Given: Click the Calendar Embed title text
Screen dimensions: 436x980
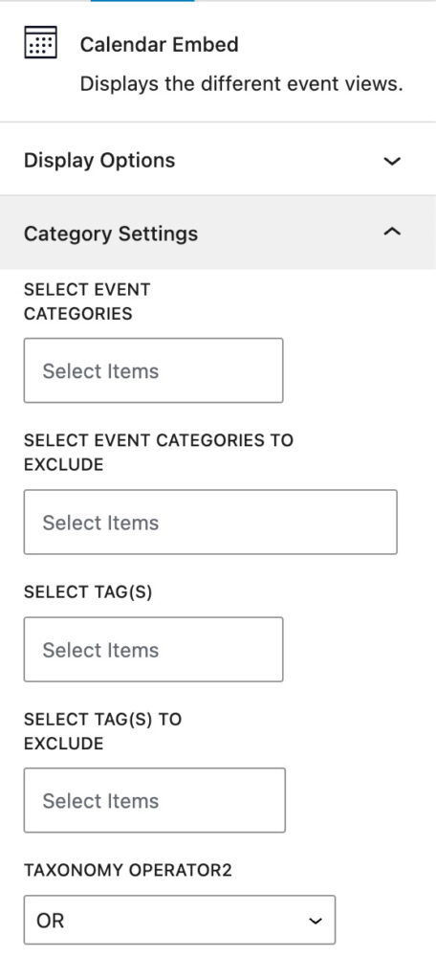Looking at the screenshot, I should [160, 44].
